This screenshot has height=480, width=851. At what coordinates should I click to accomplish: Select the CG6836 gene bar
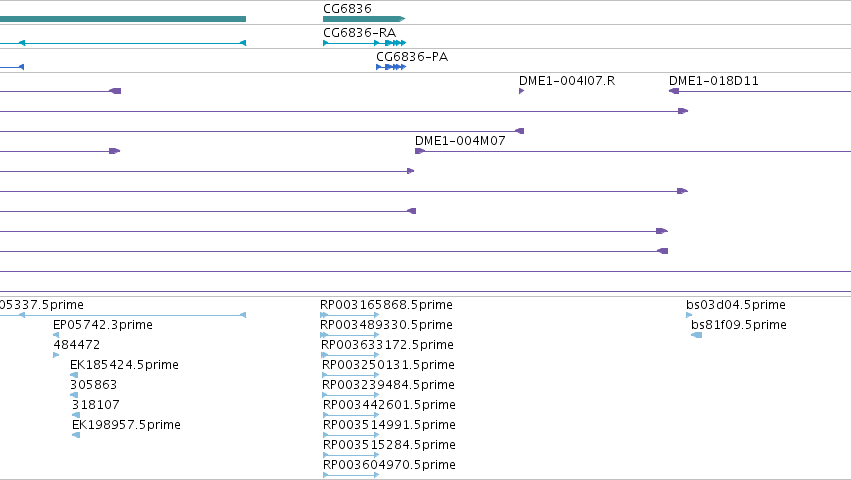click(364, 19)
